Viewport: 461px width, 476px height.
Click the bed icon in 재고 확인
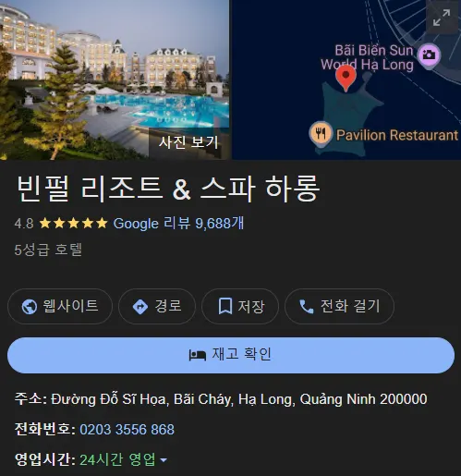[198, 355]
